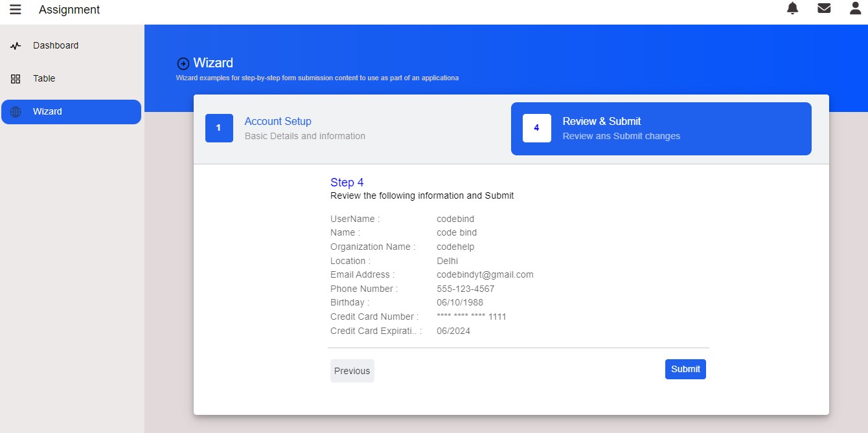The height and width of the screenshot is (433, 868).
Task: Click the Dashboard pulse icon in sidebar
Action: pyautogui.click(x=16, y=46)
